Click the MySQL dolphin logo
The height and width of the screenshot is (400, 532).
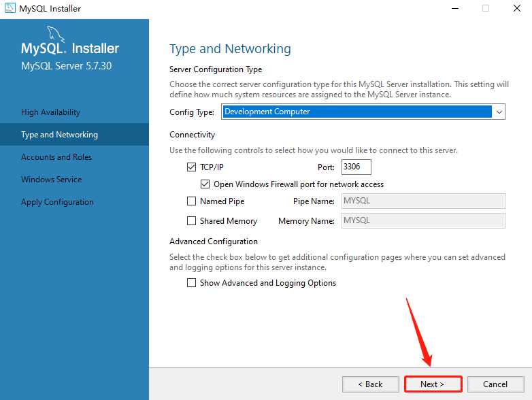(x=55, y=34)
